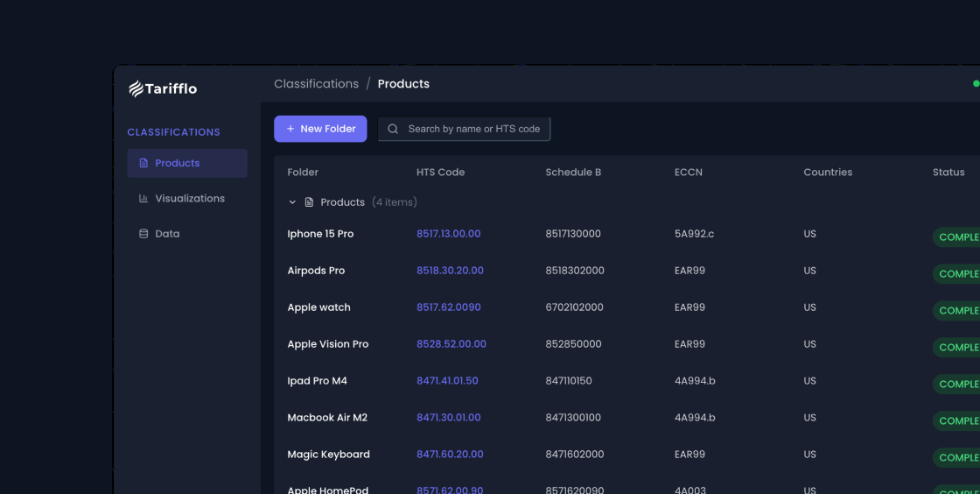The height and width of the screenshot is (494, 980).
Task: Click US country cell for Airpods Pro
Action: (x=810, y=271)
